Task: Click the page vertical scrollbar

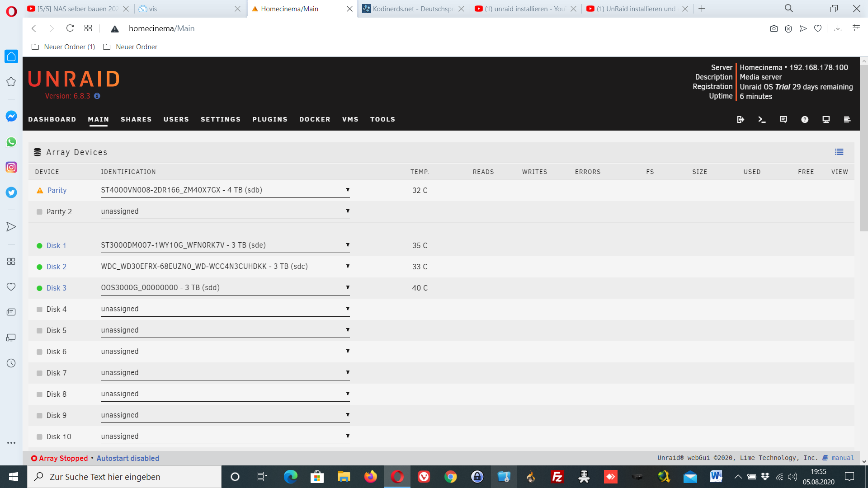Action: click(864, 149)
